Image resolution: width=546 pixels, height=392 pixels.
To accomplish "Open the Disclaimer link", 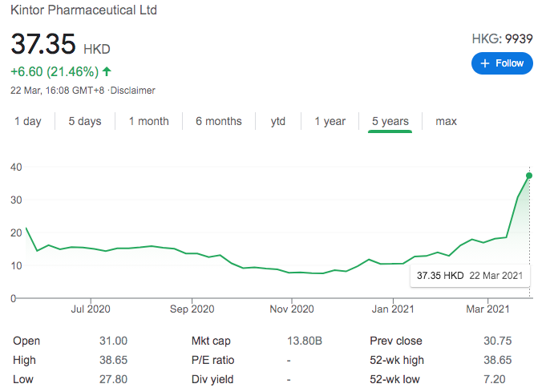I will coord(133,91).
